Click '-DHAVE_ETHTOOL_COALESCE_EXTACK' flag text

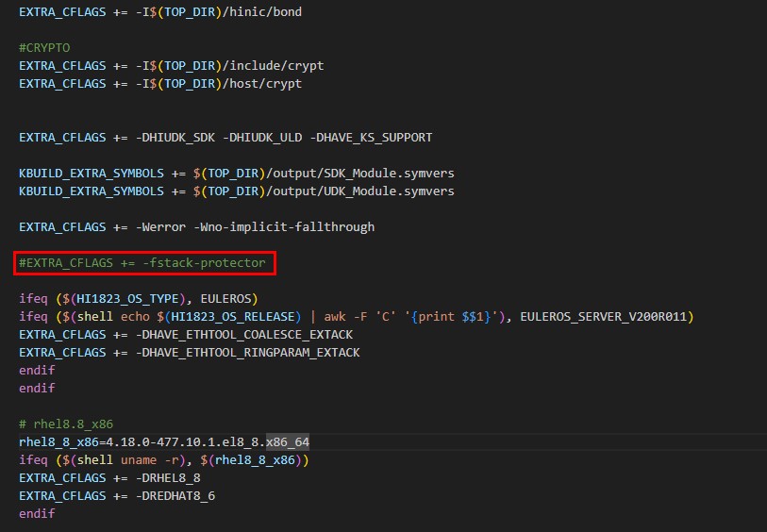click(x=244, y=335)
